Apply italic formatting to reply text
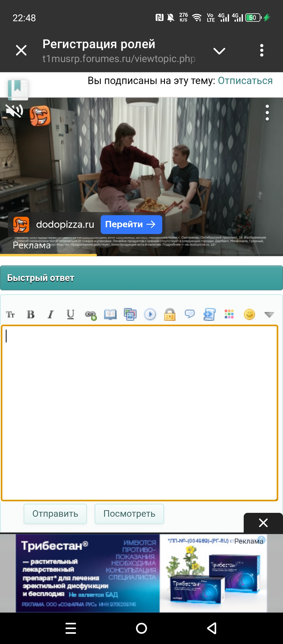283x644 pixels. (x=51, y=314)
